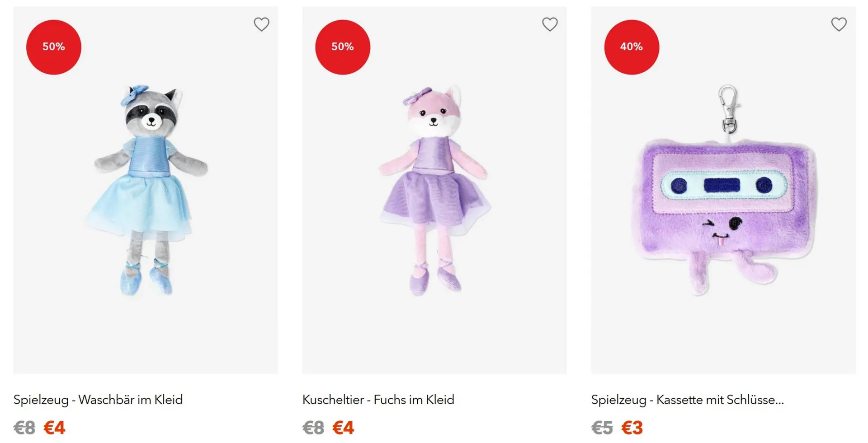Screen dimensions: 868x443
Task: Open 'Spielzeug - Waschbär im Kleid' link
Action: (98, 400)
